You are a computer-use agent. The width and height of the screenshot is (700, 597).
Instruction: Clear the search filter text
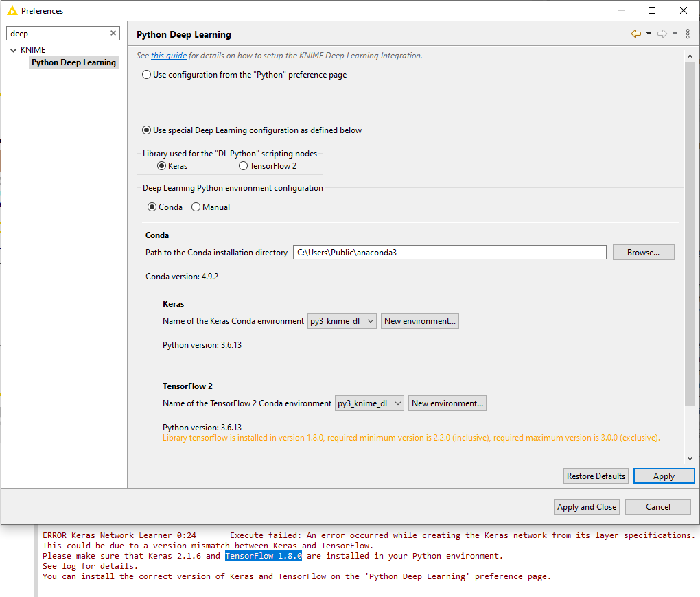pyautogui.click(x=113, y=33)
